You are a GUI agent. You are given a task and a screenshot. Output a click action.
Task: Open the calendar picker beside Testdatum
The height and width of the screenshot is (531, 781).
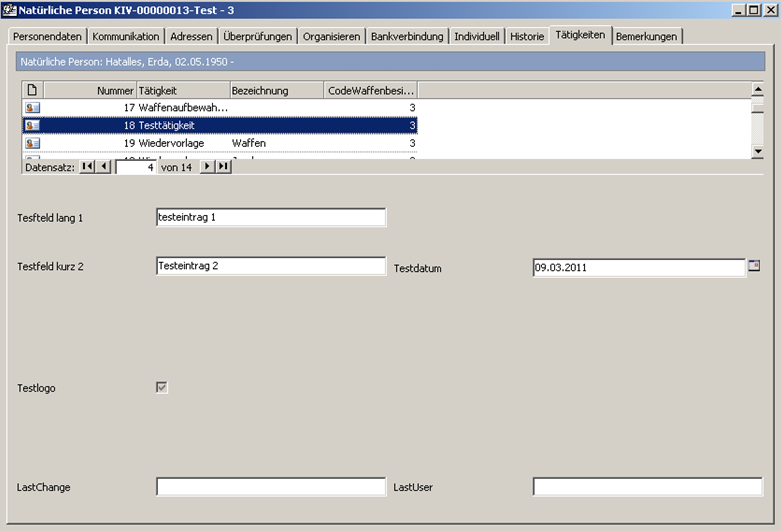coord(754,266)
